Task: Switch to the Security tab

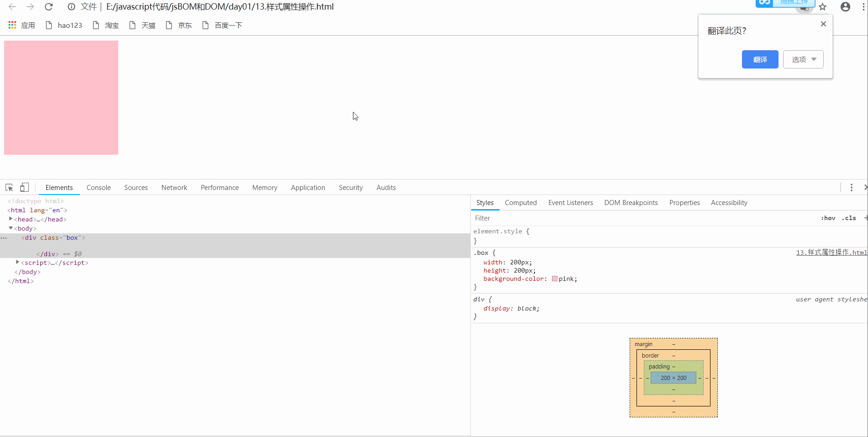Action: pos(351,188)
